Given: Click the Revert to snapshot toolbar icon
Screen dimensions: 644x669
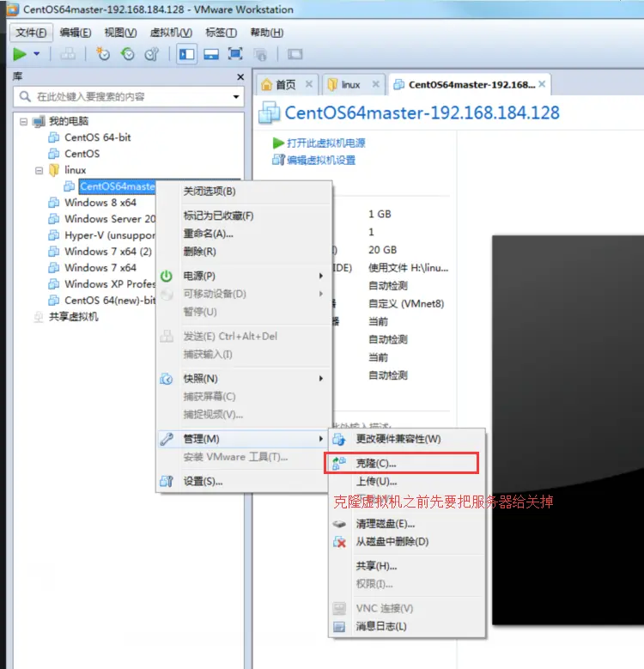Looking at the screenshot, I should click(x=128, y=54).
